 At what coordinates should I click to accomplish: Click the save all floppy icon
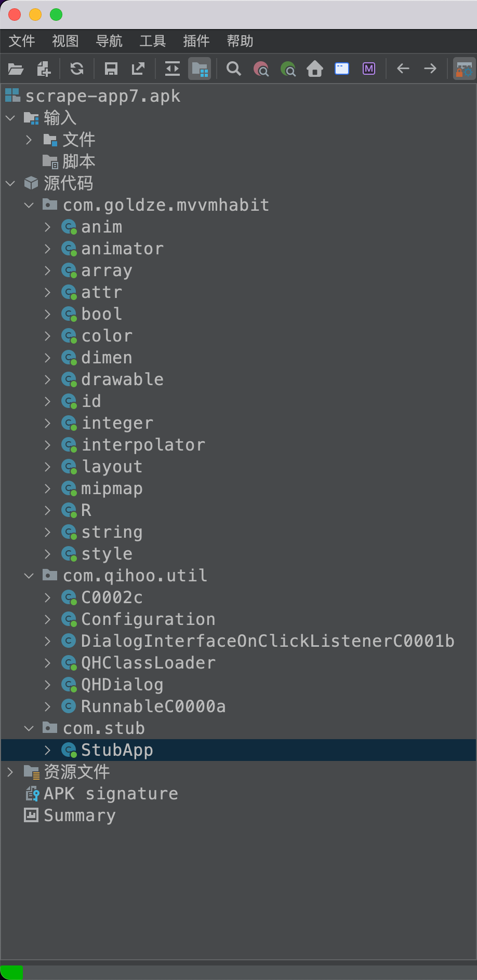(x=111, y=69)
